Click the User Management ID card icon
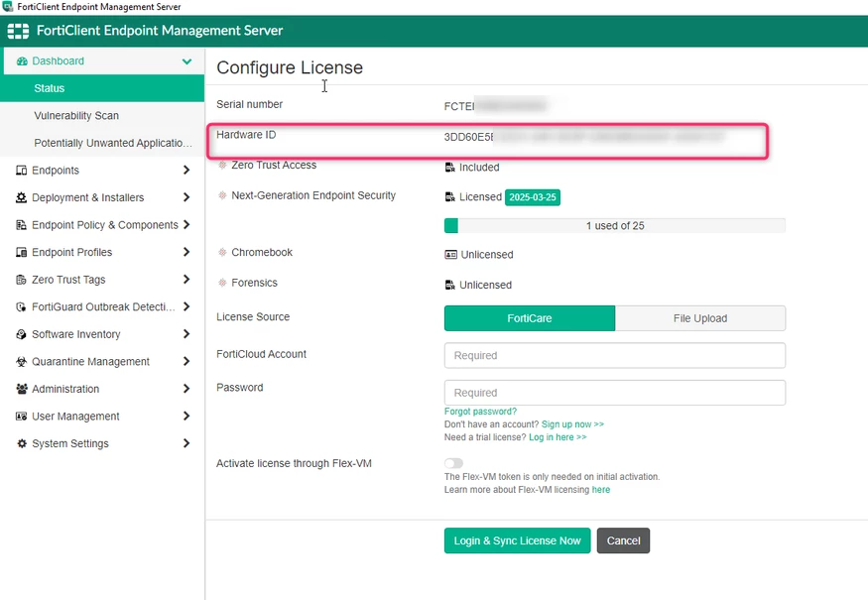868x600 pixels. [21, 417]
